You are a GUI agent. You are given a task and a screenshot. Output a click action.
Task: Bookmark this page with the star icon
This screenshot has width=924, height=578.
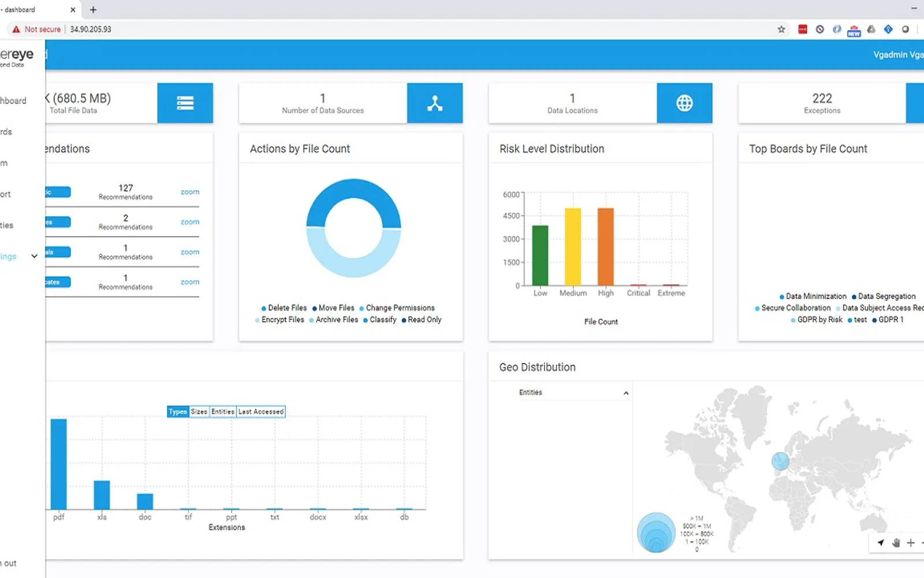tap(781, 29)
